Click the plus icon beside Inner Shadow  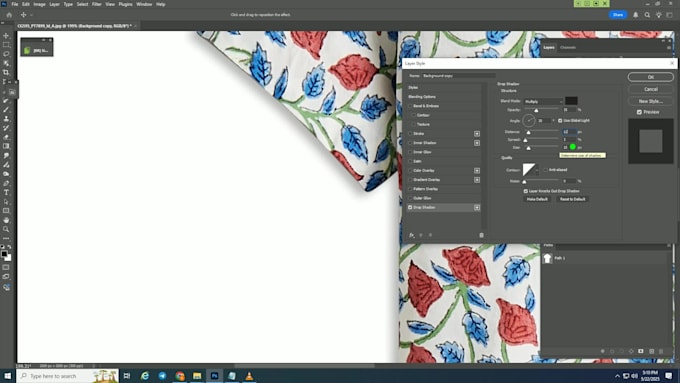(477, 143)
